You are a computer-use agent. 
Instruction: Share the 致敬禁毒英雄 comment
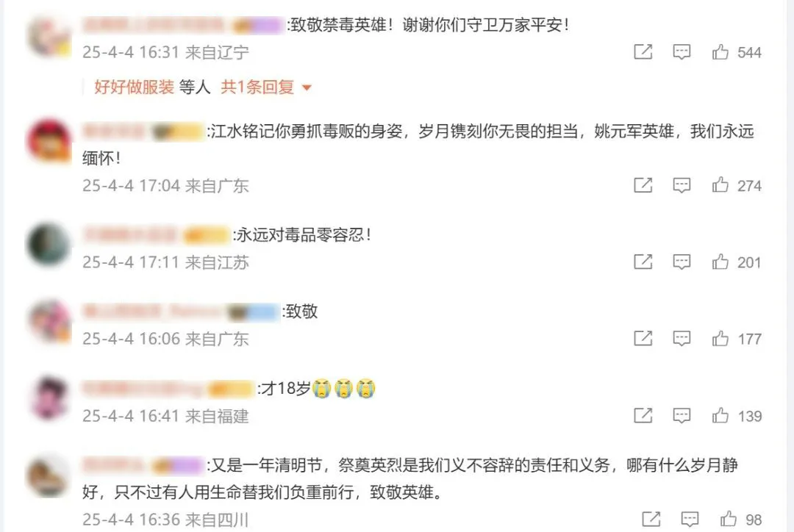pyautogui.click(x=643, y=52)
